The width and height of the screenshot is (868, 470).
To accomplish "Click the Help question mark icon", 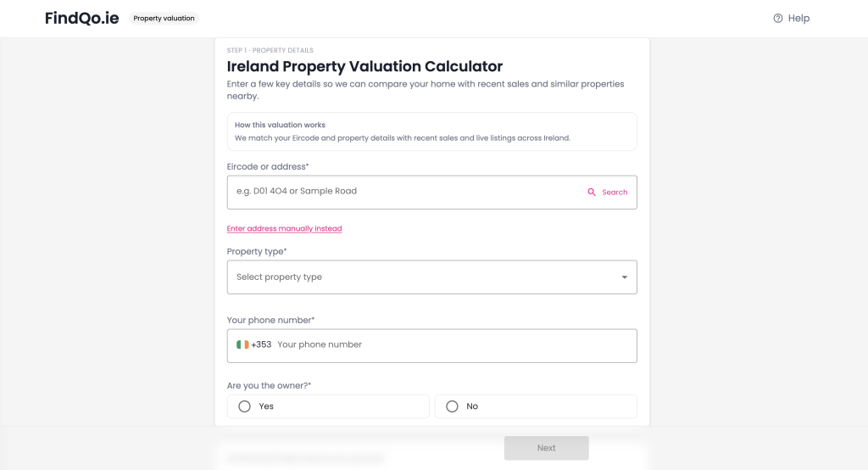I will 778,19.
